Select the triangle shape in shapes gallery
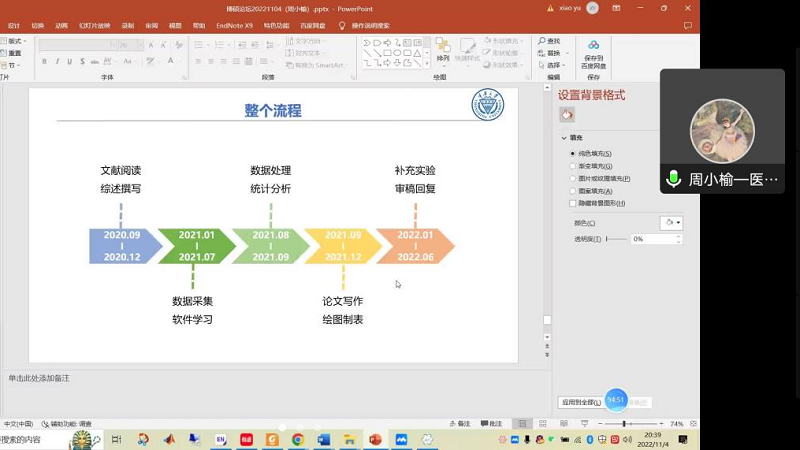 coord(417,53)
